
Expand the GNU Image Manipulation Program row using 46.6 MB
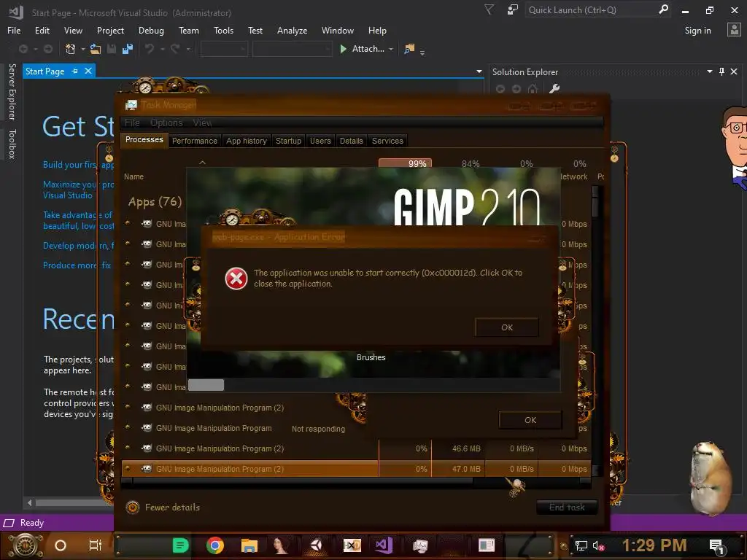click(128, 448)
